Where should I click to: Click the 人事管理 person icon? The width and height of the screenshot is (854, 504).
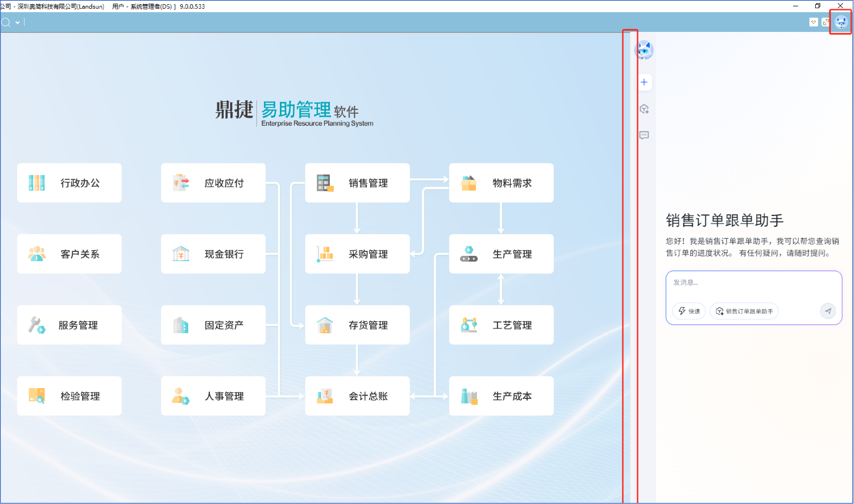pyautogui.click(x=181, y=396)
